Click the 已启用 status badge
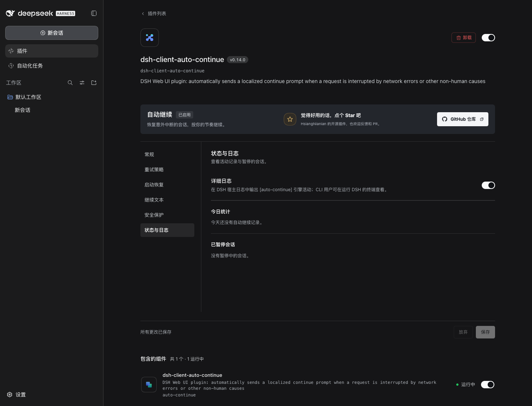This screenshot has width=532, height=406. coord(184,115)
